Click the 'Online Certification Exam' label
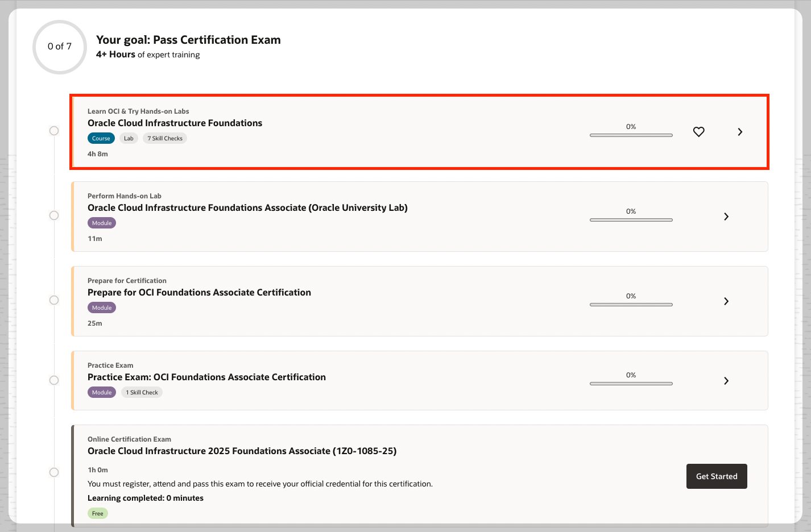Screen dimensions: 811x532 129,439
